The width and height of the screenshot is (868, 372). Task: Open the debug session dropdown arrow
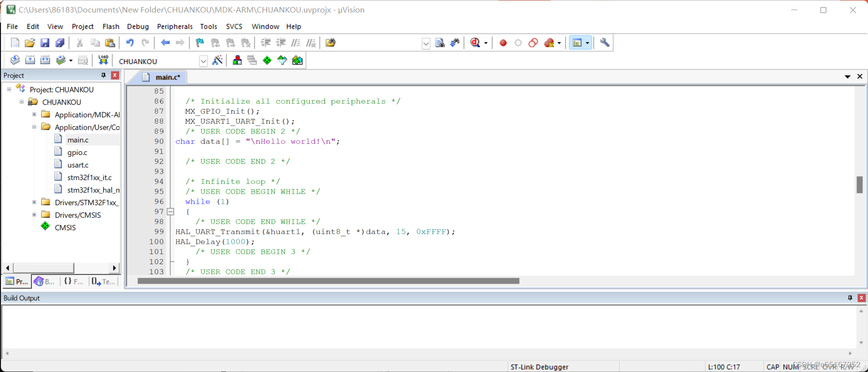click(485, 43)
